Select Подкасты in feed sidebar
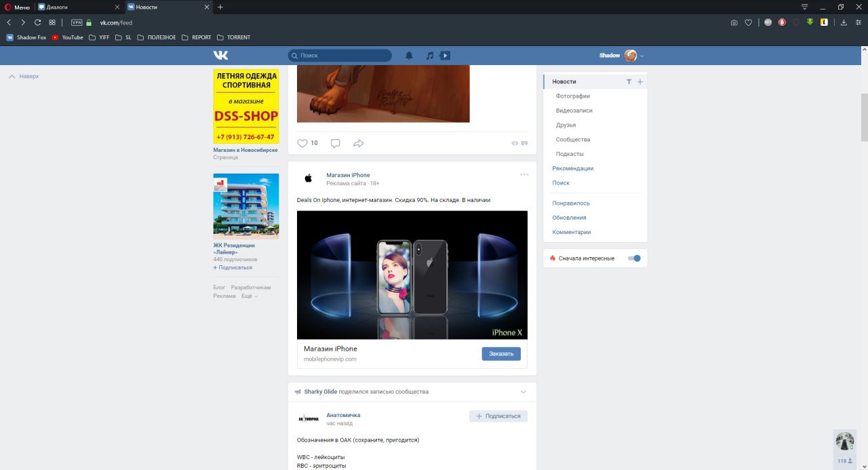 [570, 154]
